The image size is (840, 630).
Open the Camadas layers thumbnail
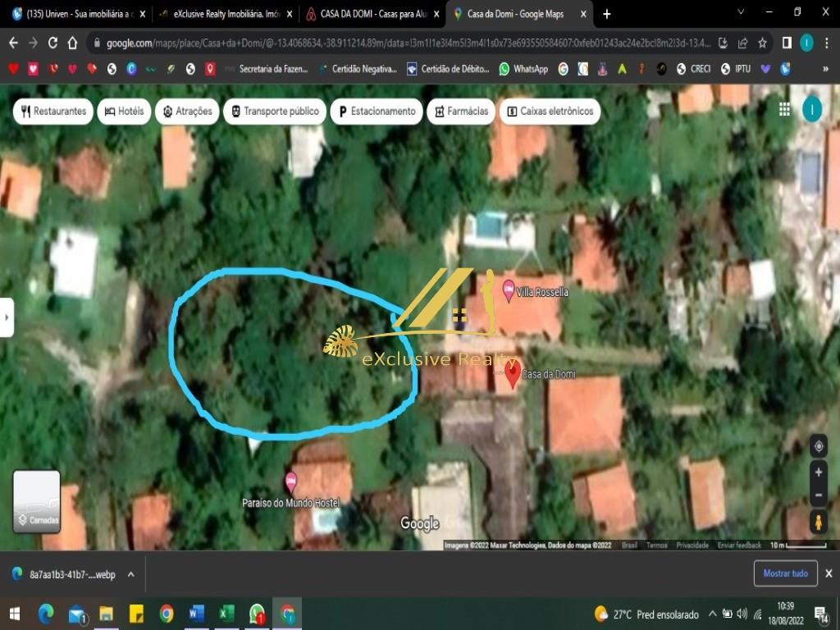click(36, 501)
